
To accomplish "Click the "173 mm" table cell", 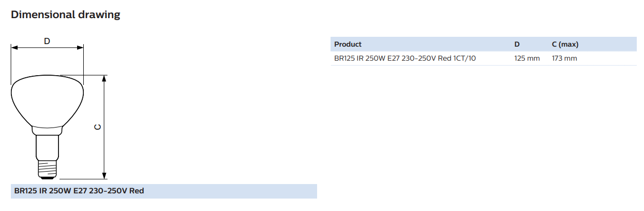I will point(564,59).
